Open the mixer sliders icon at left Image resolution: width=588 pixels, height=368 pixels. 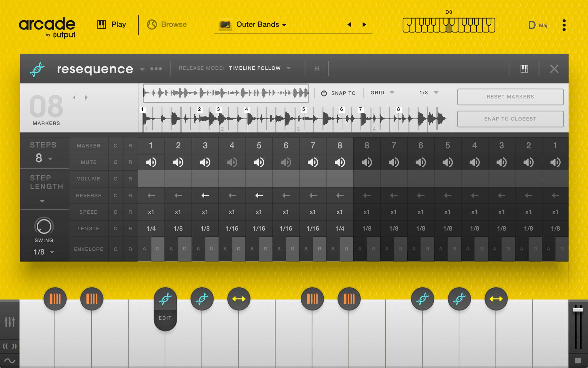(x=10, y=322)
